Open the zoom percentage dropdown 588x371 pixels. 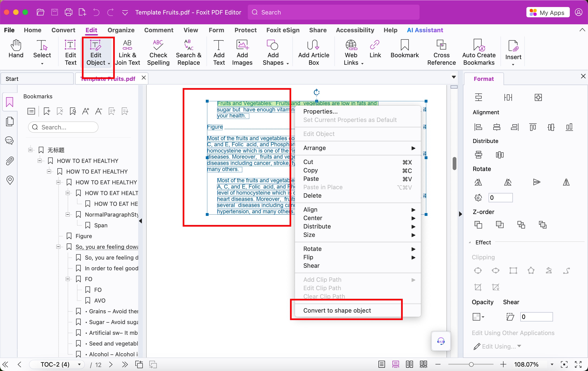552,364
